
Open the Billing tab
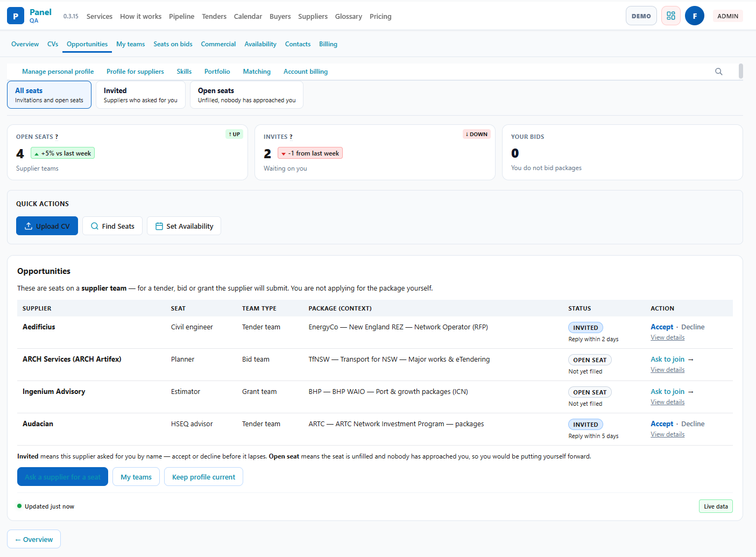click(x=328, y=44)
